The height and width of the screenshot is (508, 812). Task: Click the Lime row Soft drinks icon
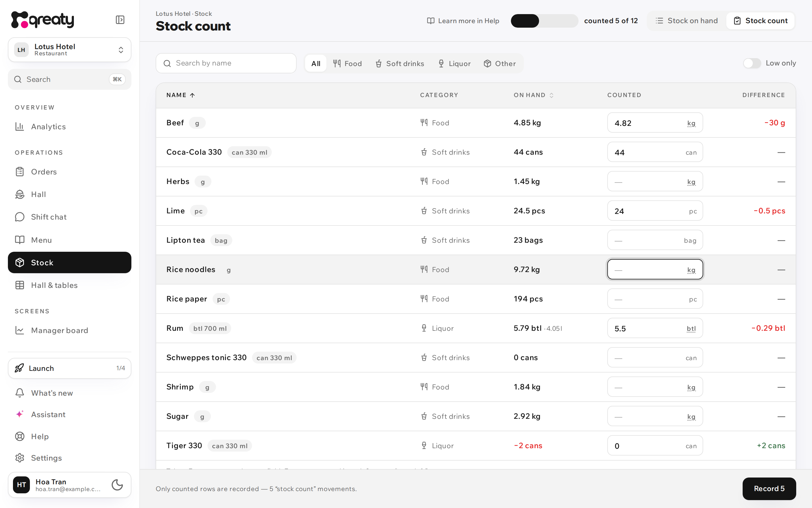click(x=424, y=211)
